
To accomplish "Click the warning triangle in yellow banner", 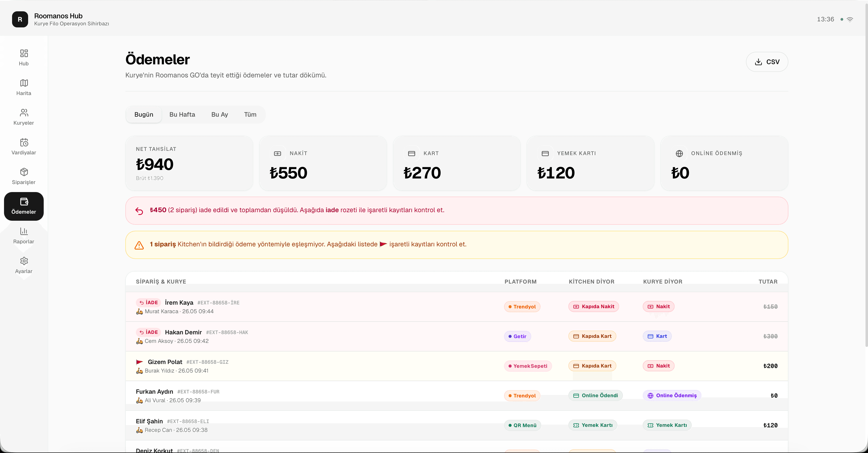I will click(139, 245).
